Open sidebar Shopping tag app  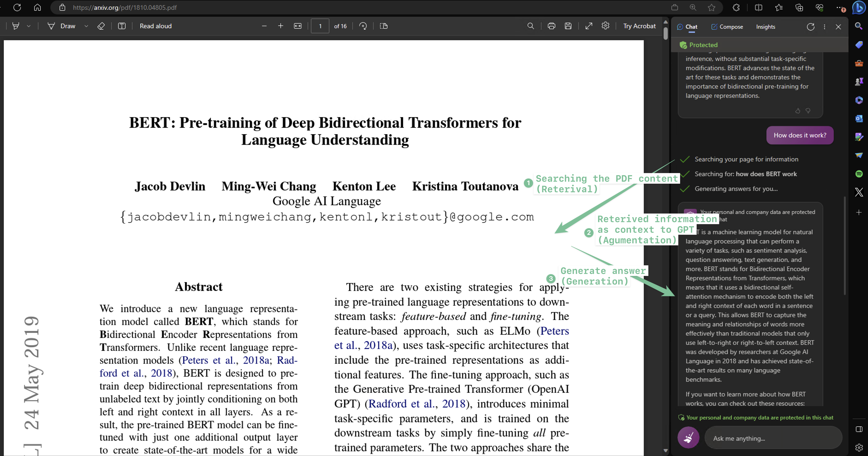point(859,44)
